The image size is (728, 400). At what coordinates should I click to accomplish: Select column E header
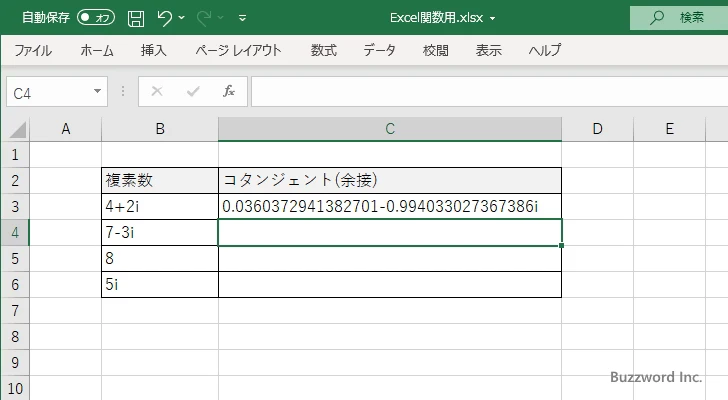(x=670, y=129)
